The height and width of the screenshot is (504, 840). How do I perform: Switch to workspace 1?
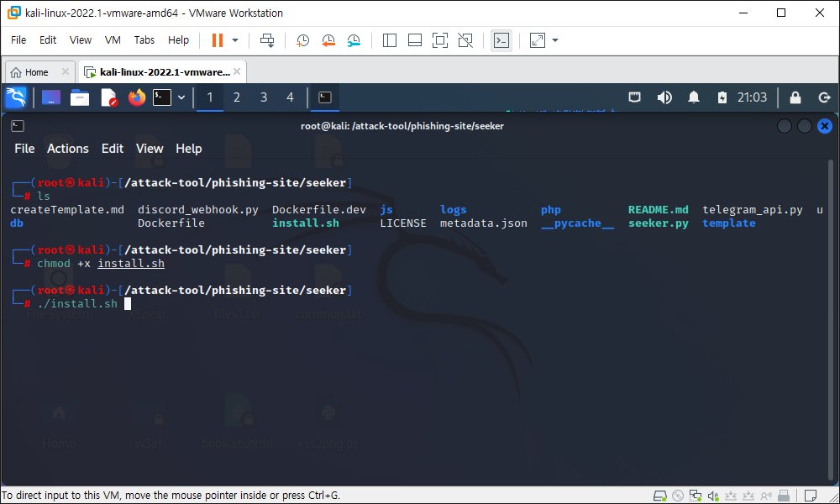[210, 97]
